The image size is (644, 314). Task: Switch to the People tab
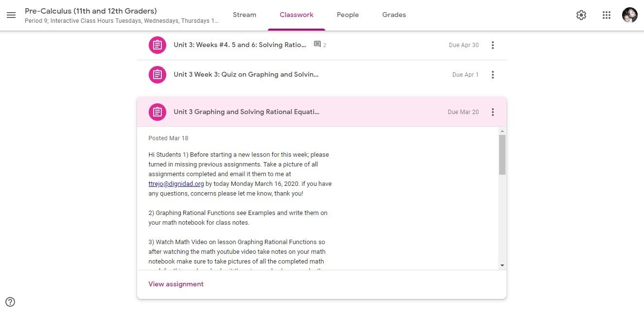pyautogui.click(x=348, y=15)
